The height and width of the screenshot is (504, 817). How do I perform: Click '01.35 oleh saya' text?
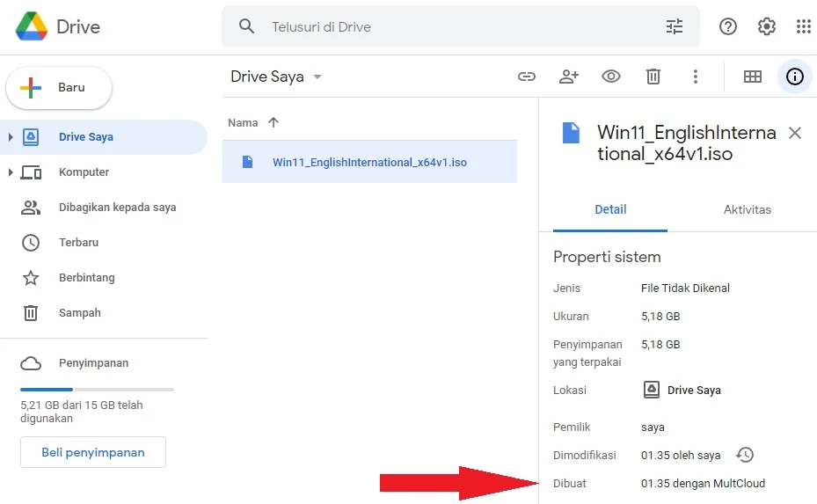[681, 456]
